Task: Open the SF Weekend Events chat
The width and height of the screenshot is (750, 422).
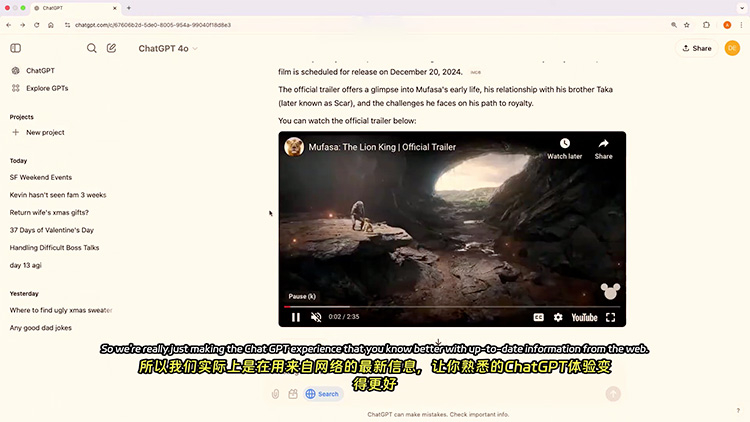Action: pos(41,177)
